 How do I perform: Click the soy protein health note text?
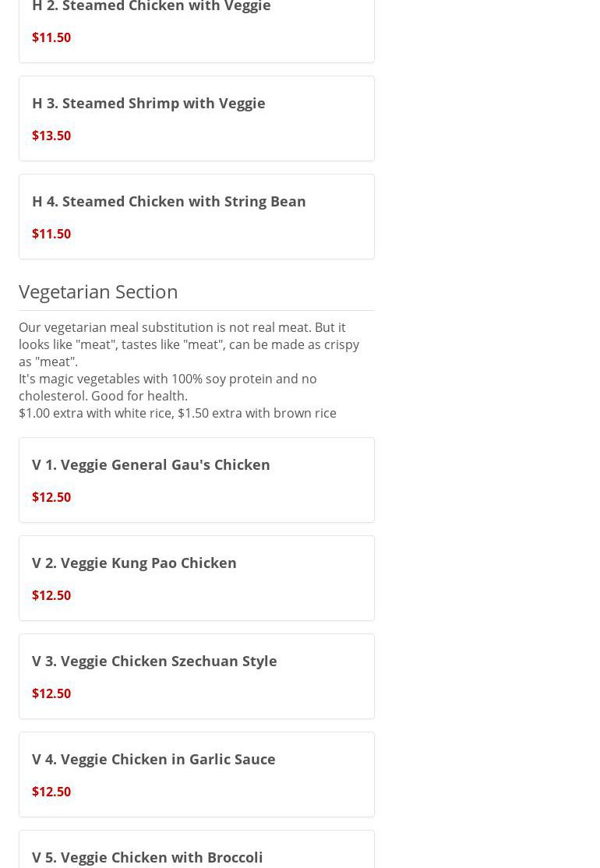click(168, 387)
